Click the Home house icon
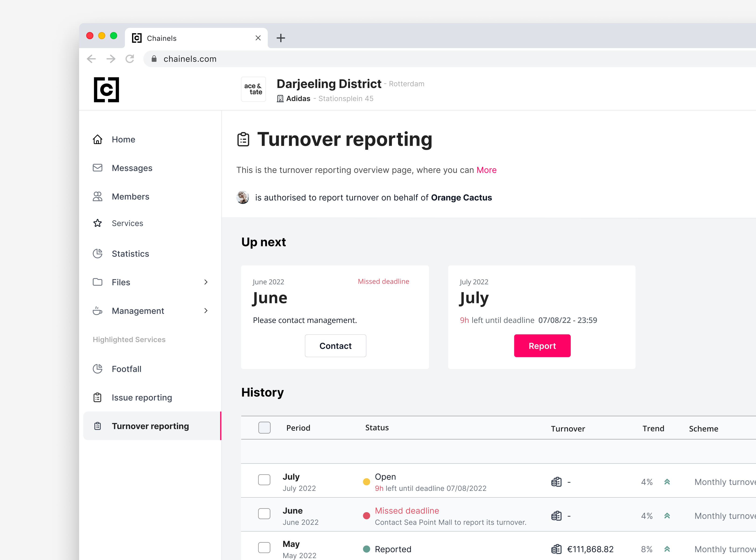756x560 pixels. [98, 139]
